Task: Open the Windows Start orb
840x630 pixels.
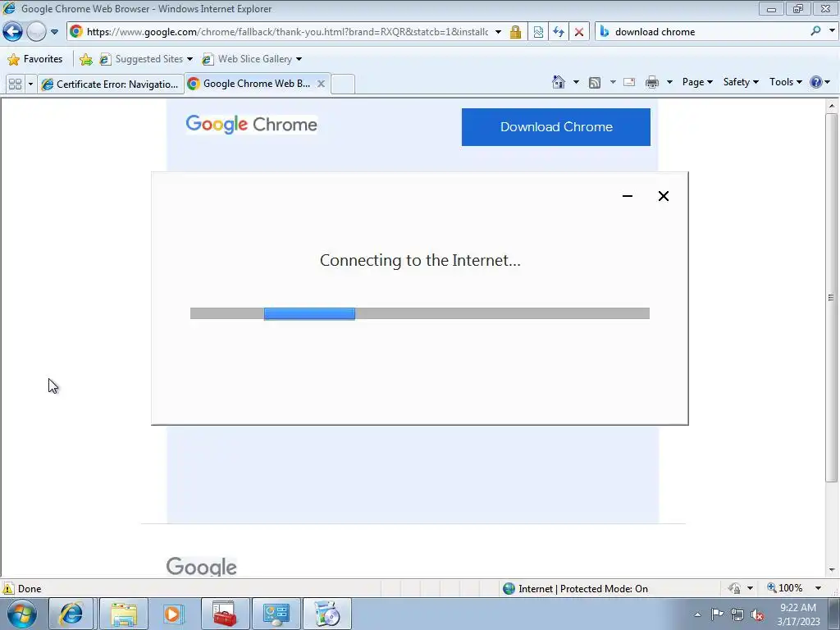Action: (x=21, y=614)
